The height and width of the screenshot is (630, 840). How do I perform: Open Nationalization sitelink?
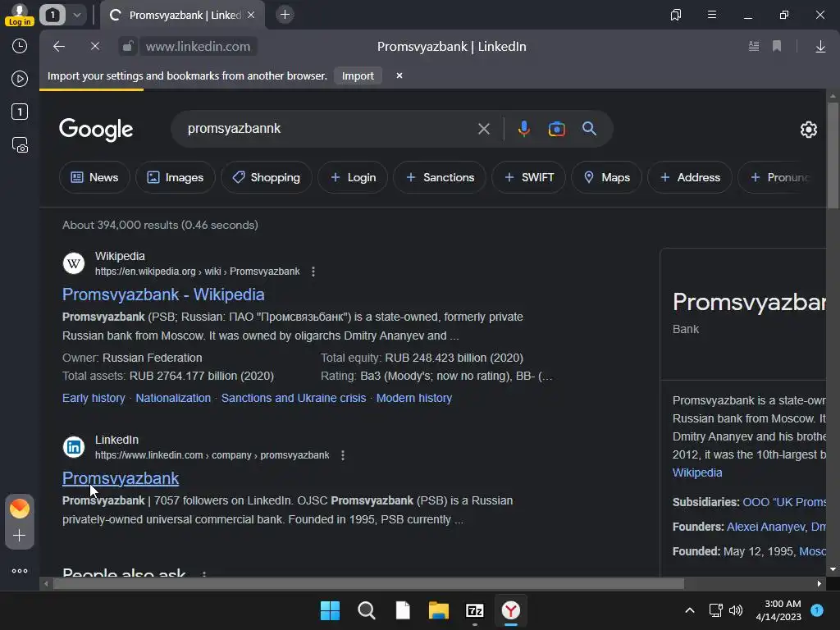click(x=173, y=398)
